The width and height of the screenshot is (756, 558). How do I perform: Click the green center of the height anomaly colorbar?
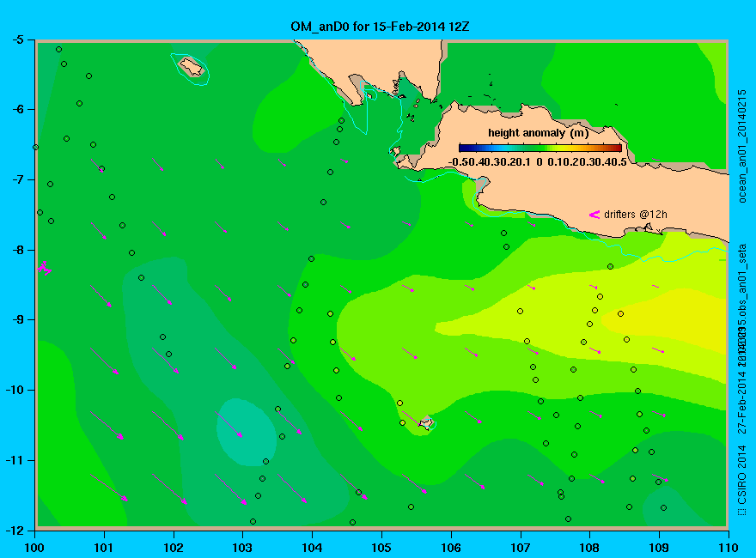click(x=540, y=148)
